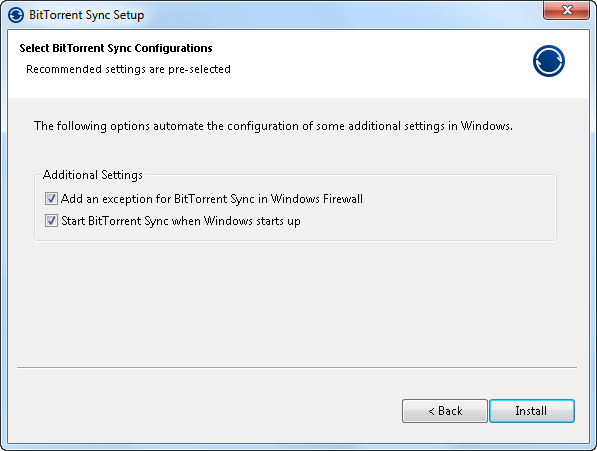The width and height of the screenshot is (597, 451).
Task: Click 'Select BitTorrent Sync Configurations' heading
Action: (x=116, y=48)
